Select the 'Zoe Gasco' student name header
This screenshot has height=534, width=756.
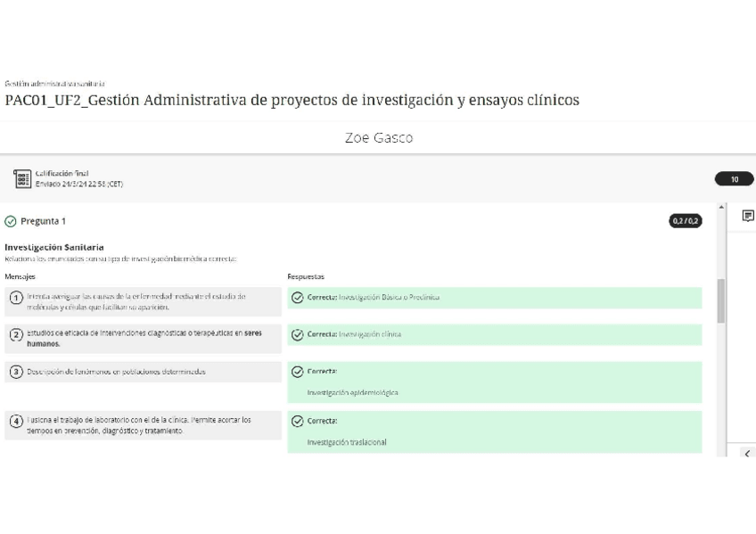coord(378,137)
